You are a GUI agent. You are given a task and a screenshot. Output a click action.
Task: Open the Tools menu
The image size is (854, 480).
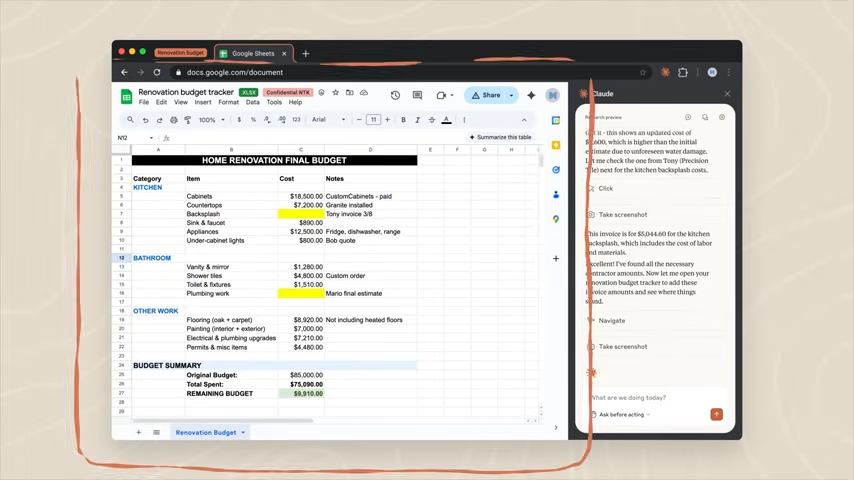tap(274, 102)
